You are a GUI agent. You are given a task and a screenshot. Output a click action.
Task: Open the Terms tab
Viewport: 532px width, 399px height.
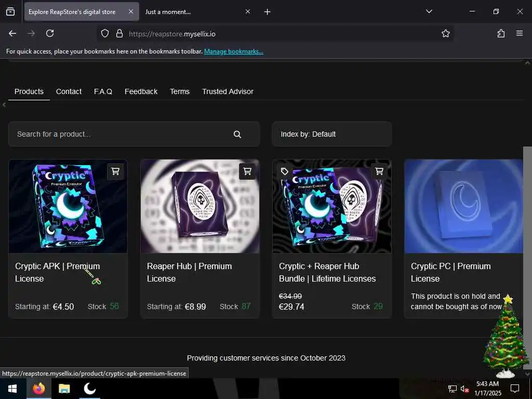pyautogui.click(x=180, y=91)
